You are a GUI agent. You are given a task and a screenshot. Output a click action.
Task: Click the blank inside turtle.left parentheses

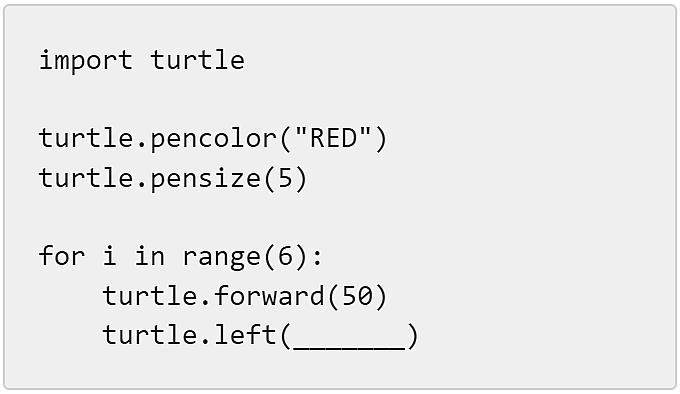click(x=349, y=336)
